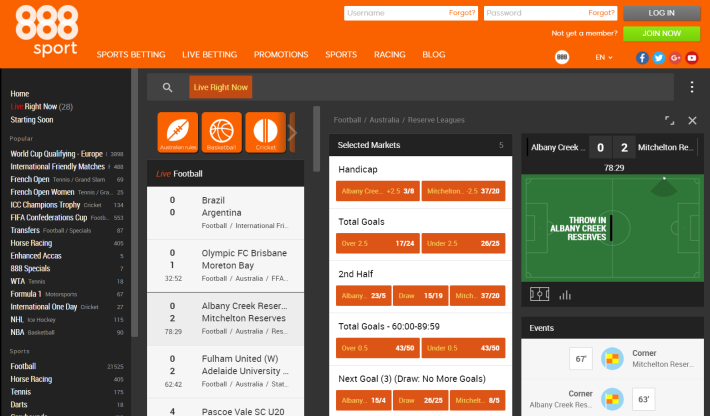Viewport: 710px width, 416px height.
Task: Select Fulham United (W) vs Adelaide University
Action: tap(225, 372)
